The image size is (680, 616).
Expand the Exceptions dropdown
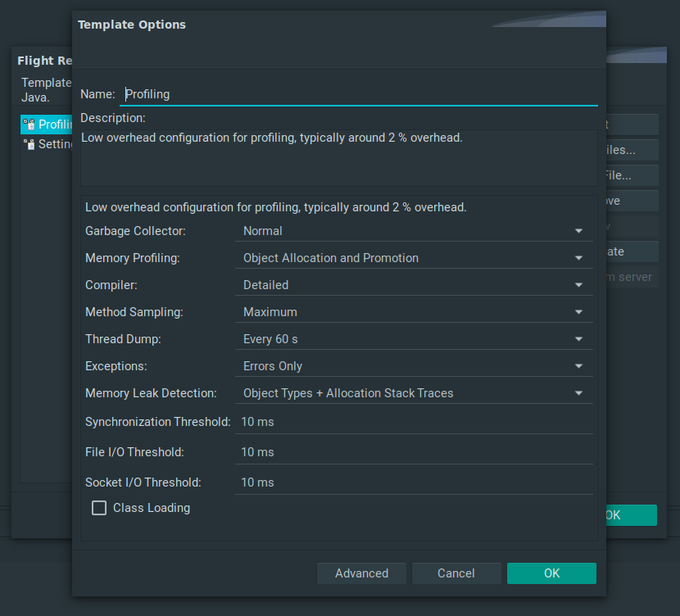(415, 366)
